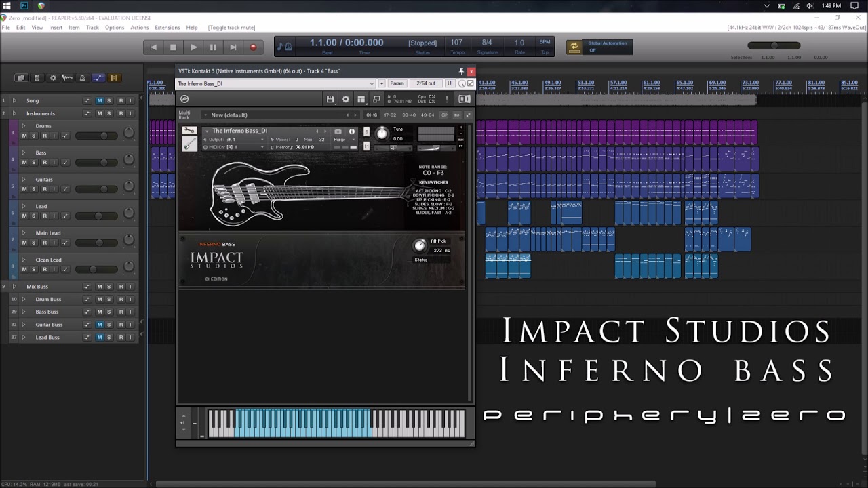Open the Options menu
Viewport: 868px width, 488px height.
[x=115, y=28]
